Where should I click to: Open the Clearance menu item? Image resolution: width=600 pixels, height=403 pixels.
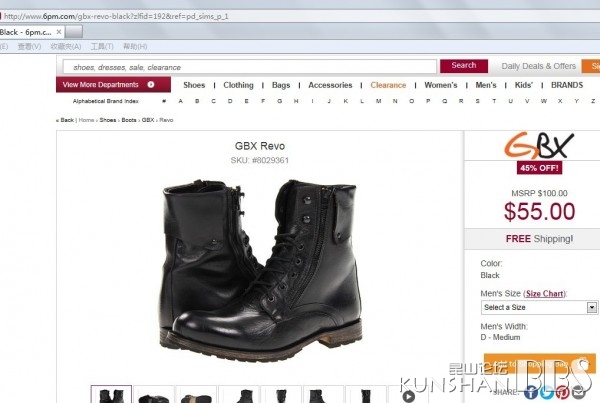point(388,85)
